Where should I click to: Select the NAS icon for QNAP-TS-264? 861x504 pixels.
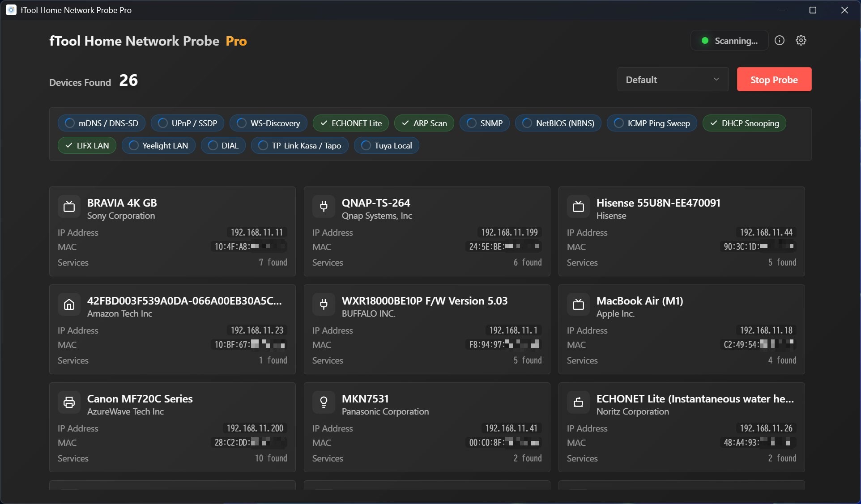324,207
